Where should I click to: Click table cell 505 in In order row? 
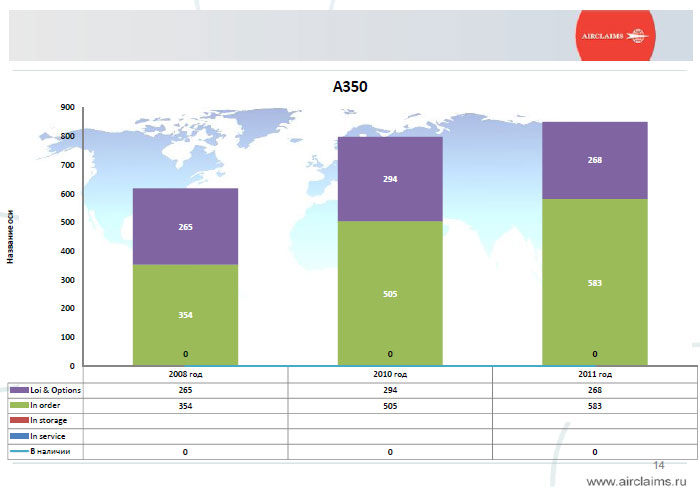390,406
